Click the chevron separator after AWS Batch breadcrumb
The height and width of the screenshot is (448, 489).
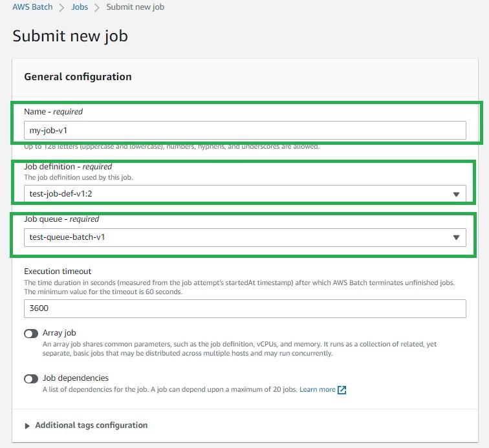coord(61,7)
